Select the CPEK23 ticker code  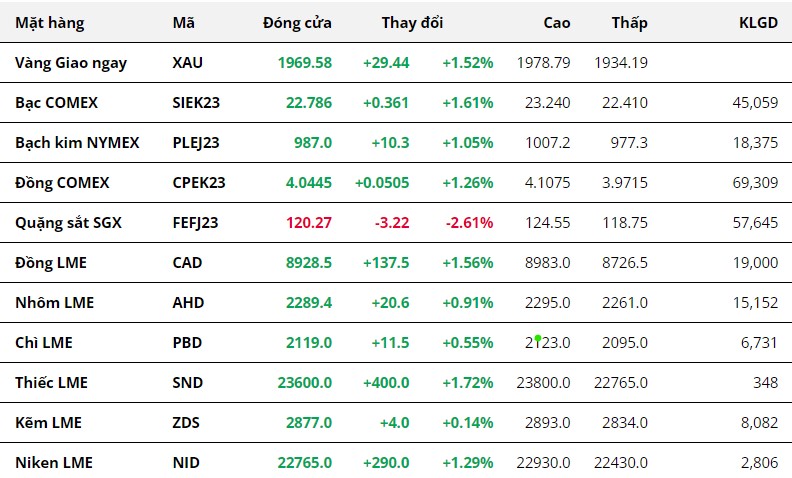pyautogui.click(x=199, y=183)
